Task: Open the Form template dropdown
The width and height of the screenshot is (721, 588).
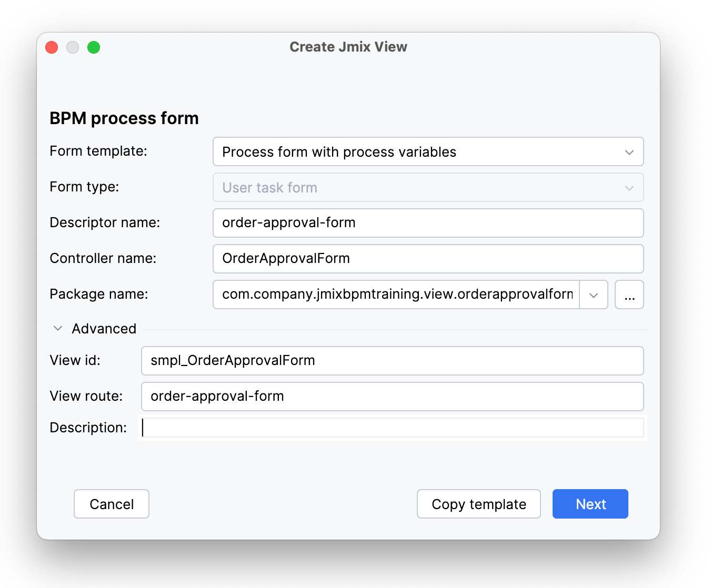Action: [x=427, y=152]
